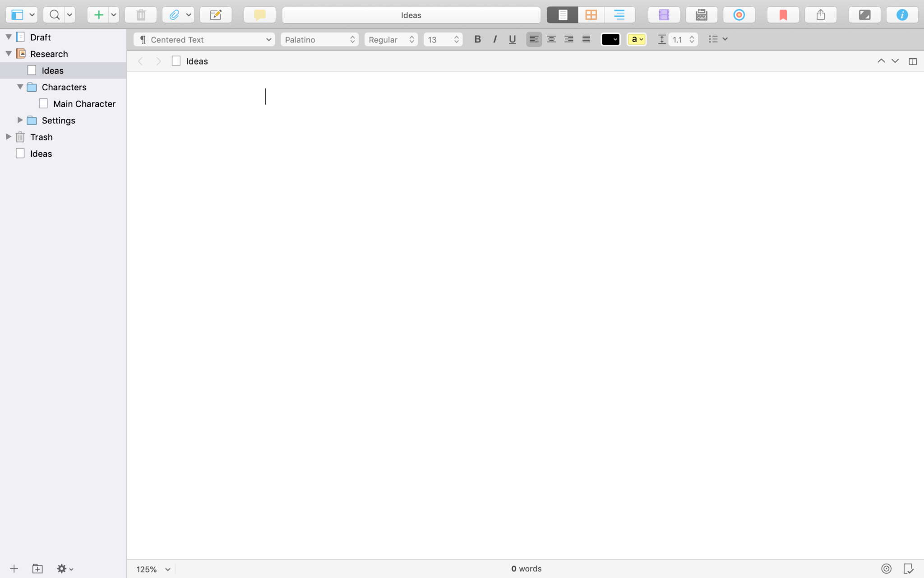Expand the Settings folder
Viewport: 924px width, 578px height.
(x=20, y=120)
